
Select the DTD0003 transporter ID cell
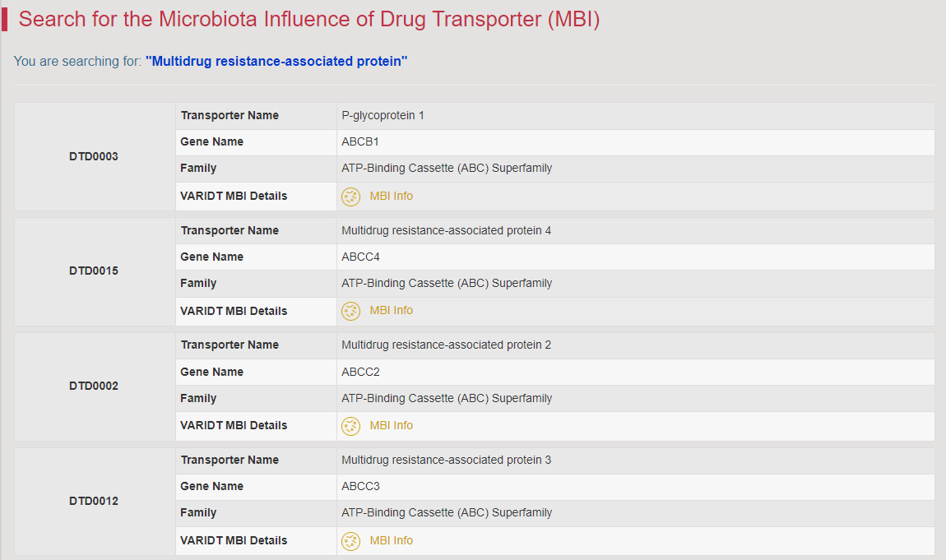click(94, 157)
